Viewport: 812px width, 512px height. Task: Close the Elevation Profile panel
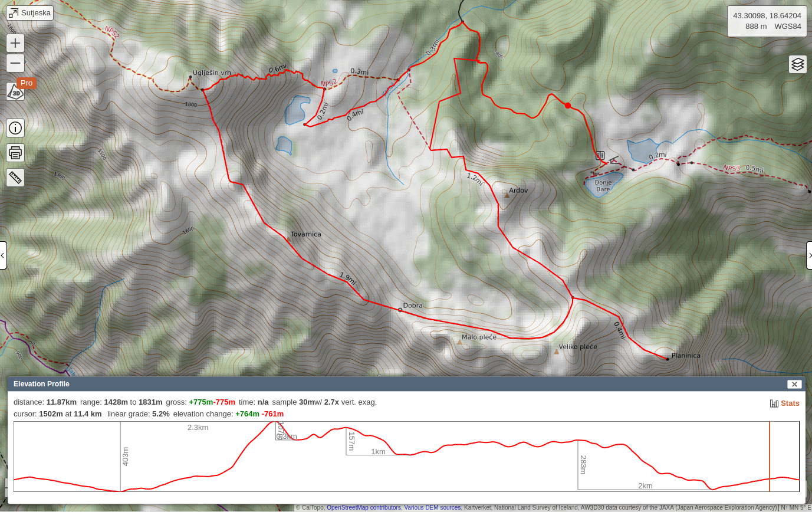click(x=794, y=384)
